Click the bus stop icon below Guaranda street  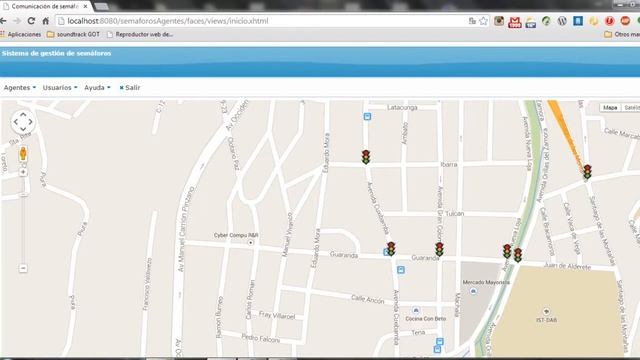(401, 270)
